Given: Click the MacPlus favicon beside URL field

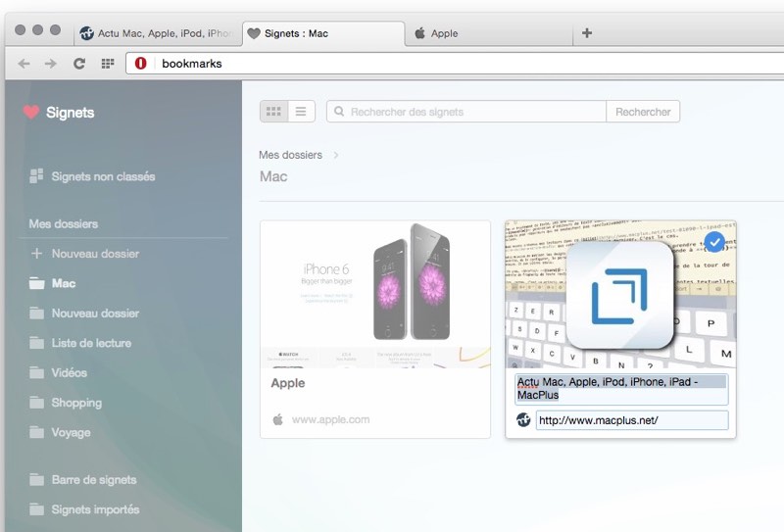Looking at the screenshot, I should tap(523, 420).
